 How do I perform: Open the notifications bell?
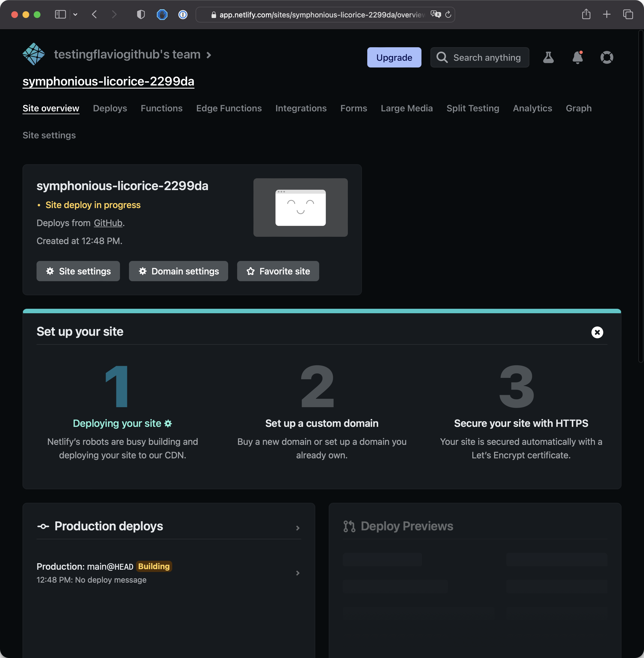pos(577,58)
